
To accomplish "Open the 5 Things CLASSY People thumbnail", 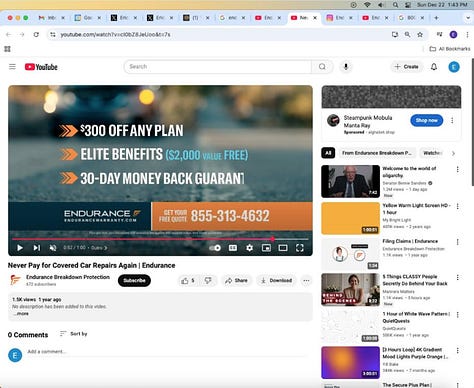I will 350,289.
